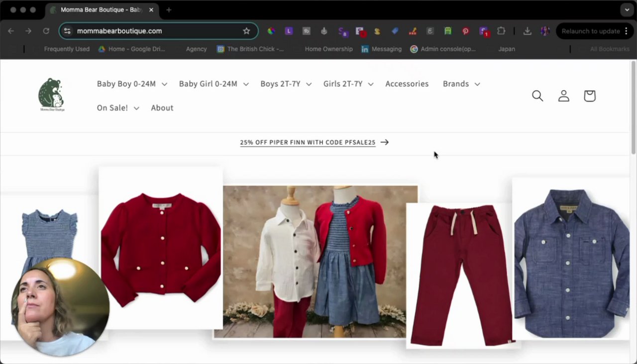Click the page vertical scrollbar
This screenshot has height=364, width=637.
pos(634,107)
